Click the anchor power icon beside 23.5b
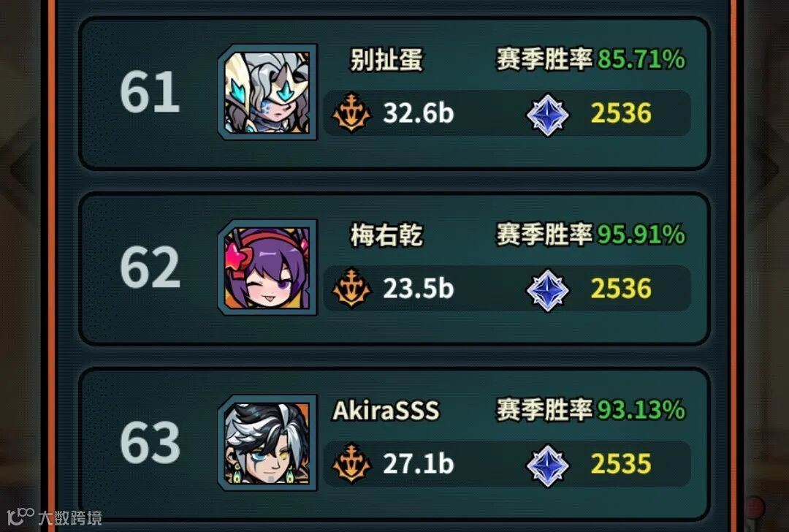The width and height of the screenshot is (789, 532). tap(351, 288)
